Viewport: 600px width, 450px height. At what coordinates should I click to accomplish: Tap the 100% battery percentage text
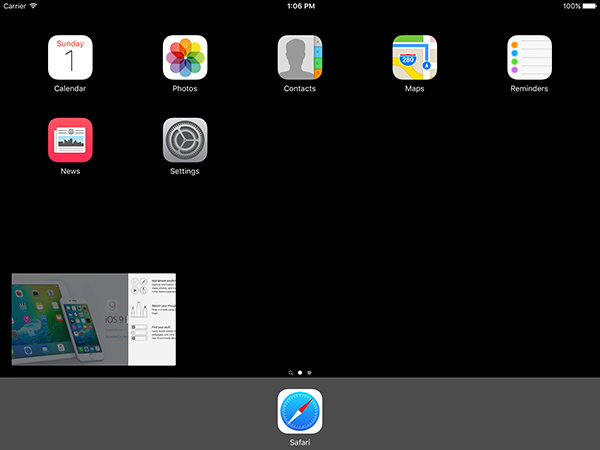click(x=572, y=6)
